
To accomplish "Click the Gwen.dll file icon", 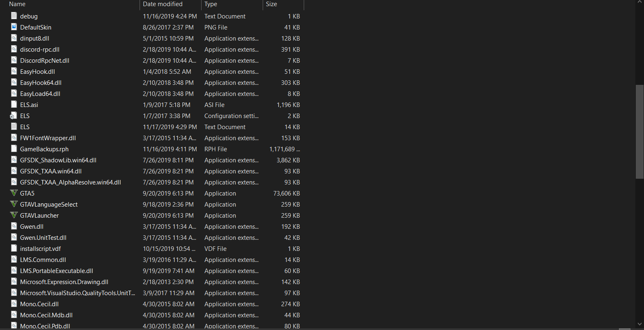I will pos(14,226).
